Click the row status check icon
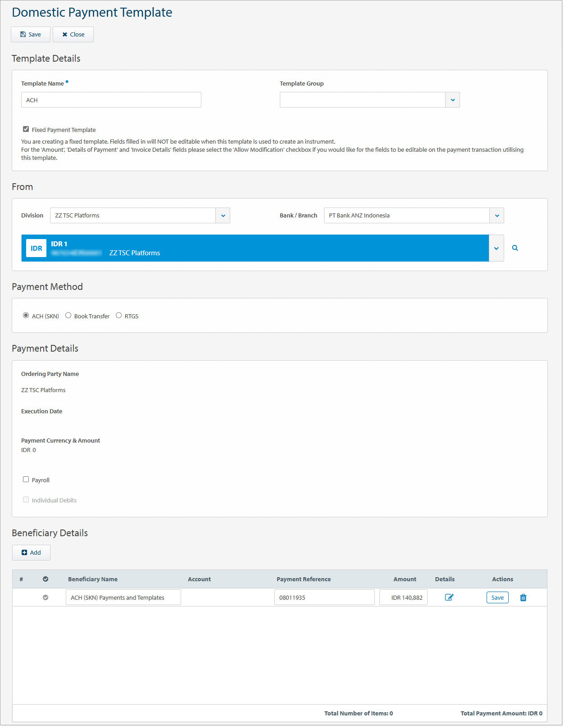The image size is (565, 728). pos(46,597)
